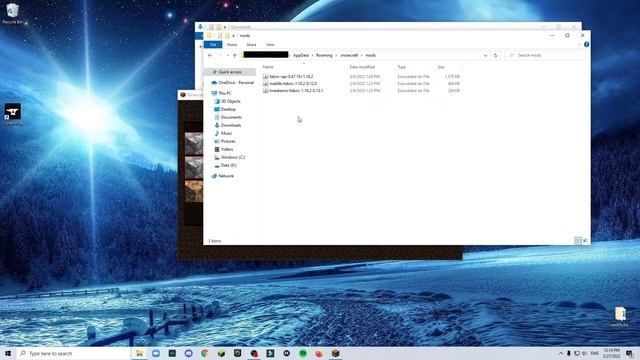The height and width of the screenshot is (360, 640).
Task: Switch to details view layout icon
Action: pos(578,241)
